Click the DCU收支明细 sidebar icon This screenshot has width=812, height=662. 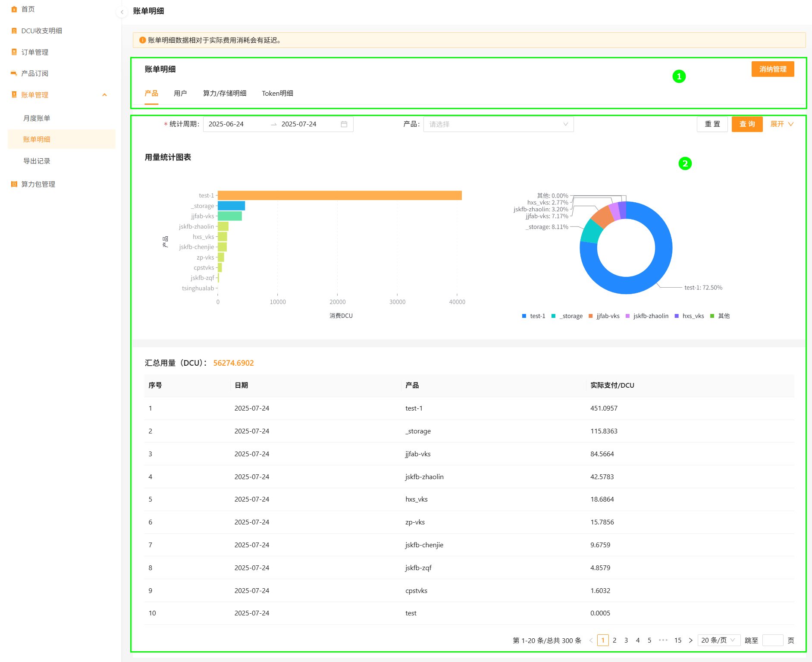point(14,31)
